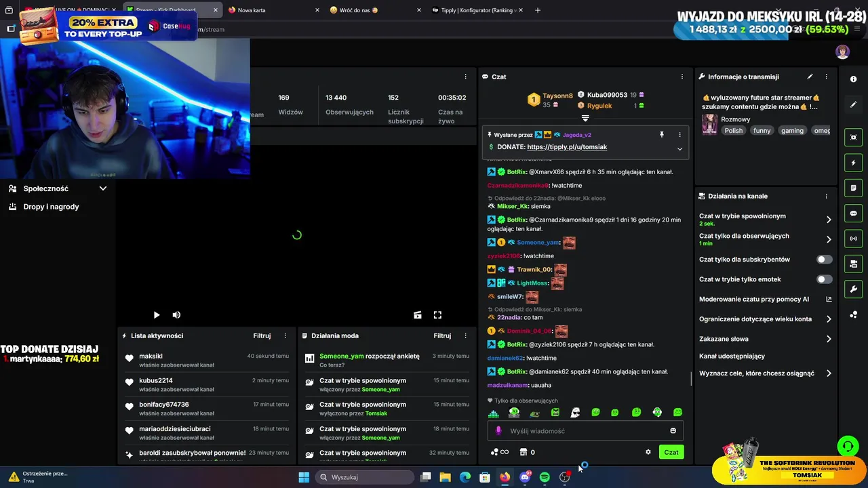Select the purple microphone icon in chat input

coord(498,430)
